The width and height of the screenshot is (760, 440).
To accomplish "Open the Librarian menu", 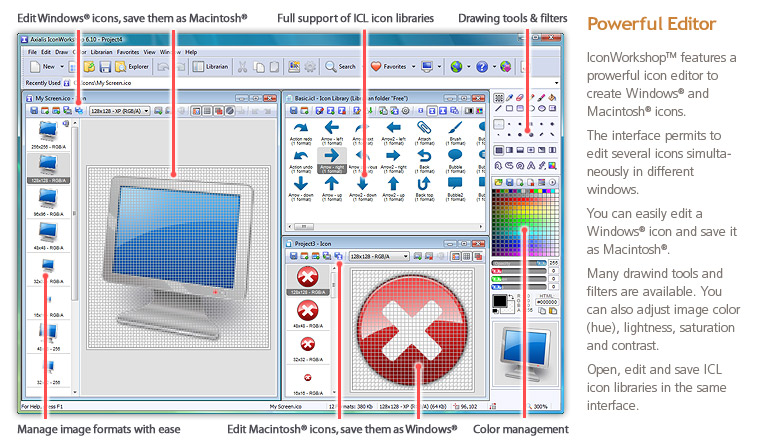I will (x=101, y=52).
